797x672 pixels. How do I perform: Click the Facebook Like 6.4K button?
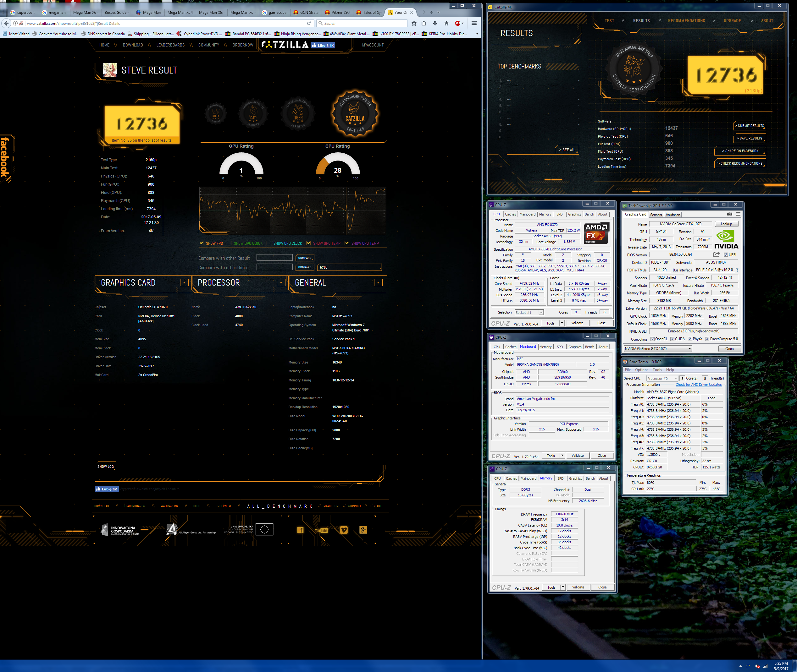[x=323, y=45]
